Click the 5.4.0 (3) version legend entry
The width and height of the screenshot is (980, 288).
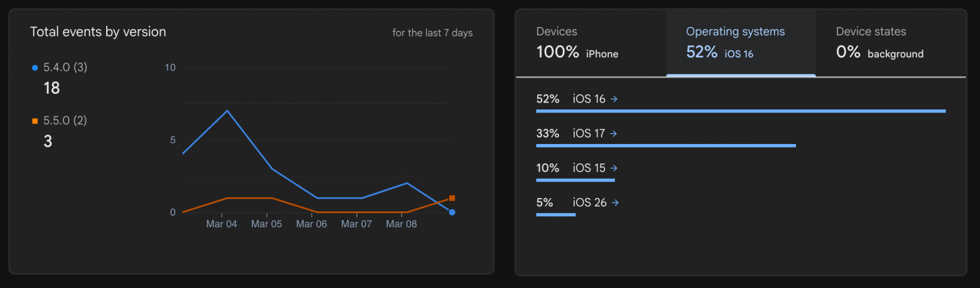point(65,67)
